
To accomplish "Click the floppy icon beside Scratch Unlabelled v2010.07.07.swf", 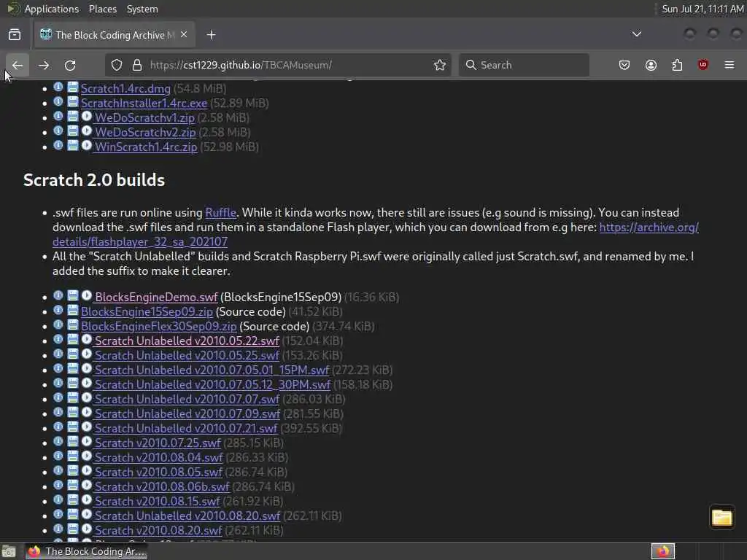I will [72, 398].
